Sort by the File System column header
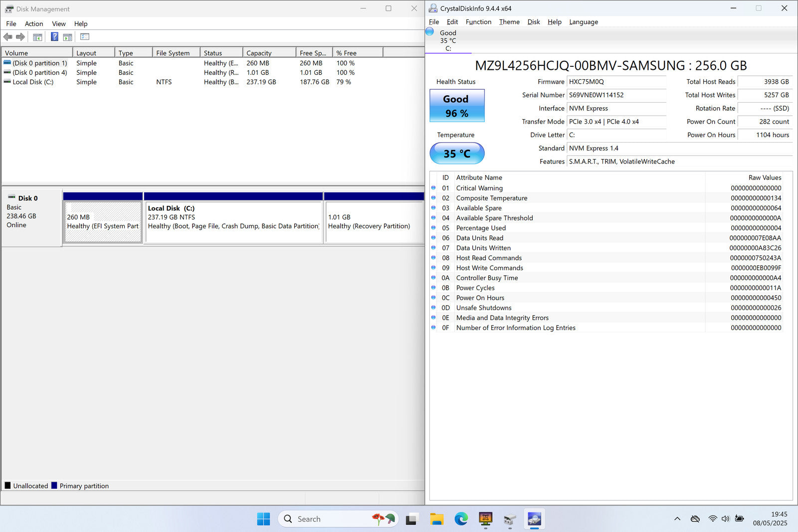This screenshot has width=798, height=532. click(176, 53)
